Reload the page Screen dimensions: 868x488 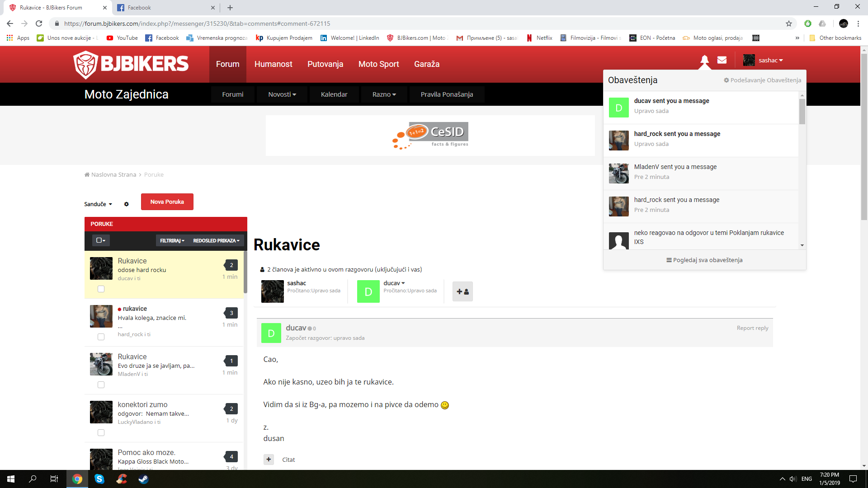coord(39,23)
